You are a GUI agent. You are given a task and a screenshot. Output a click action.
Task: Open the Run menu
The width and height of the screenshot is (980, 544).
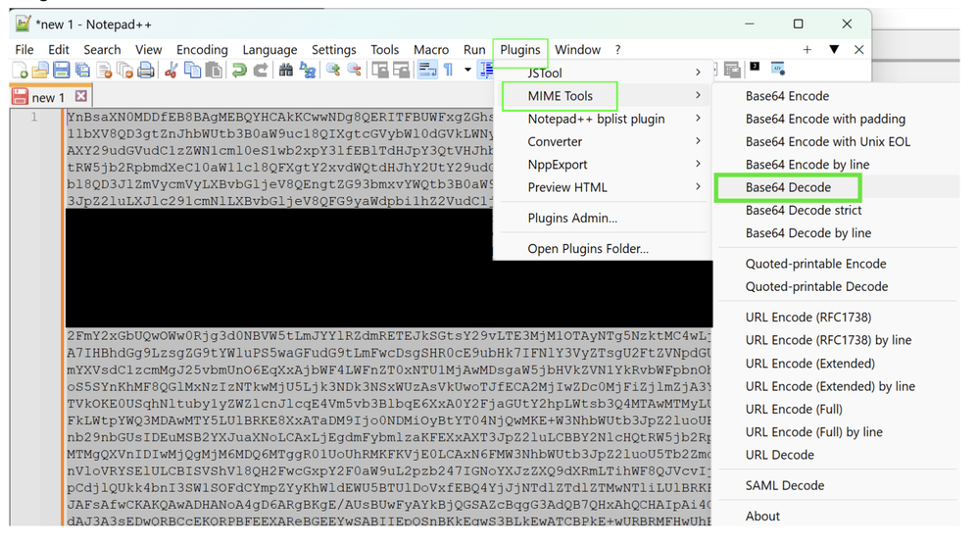(474, 49)
